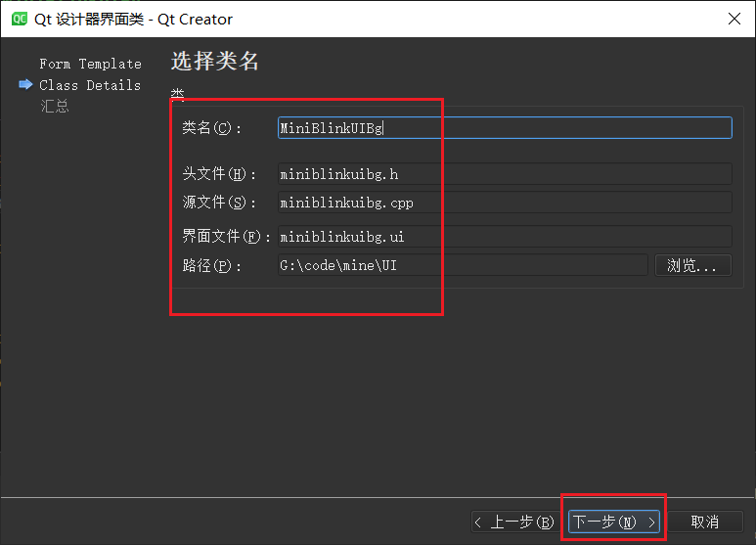756x545 pixels.
Task: Open the 浏览... browse button
Action: click(x=692, y=265)
